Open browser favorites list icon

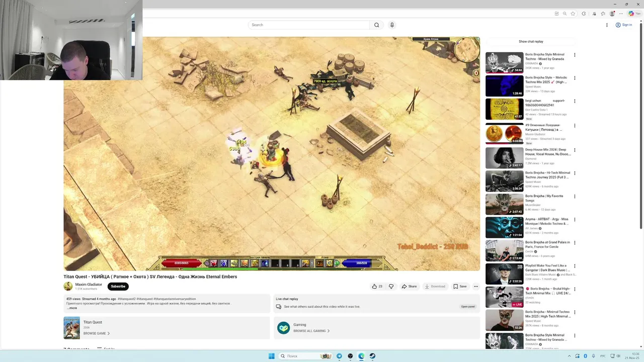(x=603, y=14)
